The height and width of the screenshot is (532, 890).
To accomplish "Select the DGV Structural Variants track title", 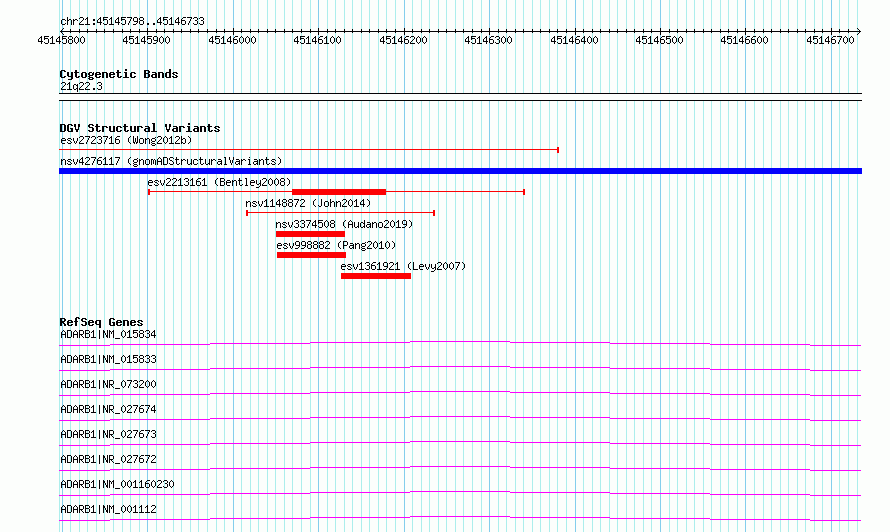I will 140,128.
